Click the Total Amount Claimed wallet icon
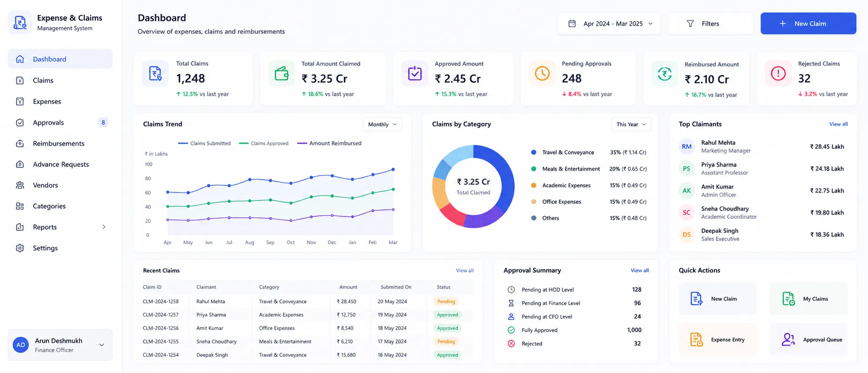The height and width of the screenshot is (373, 868). pyautogui.click(x=282, y=73)
